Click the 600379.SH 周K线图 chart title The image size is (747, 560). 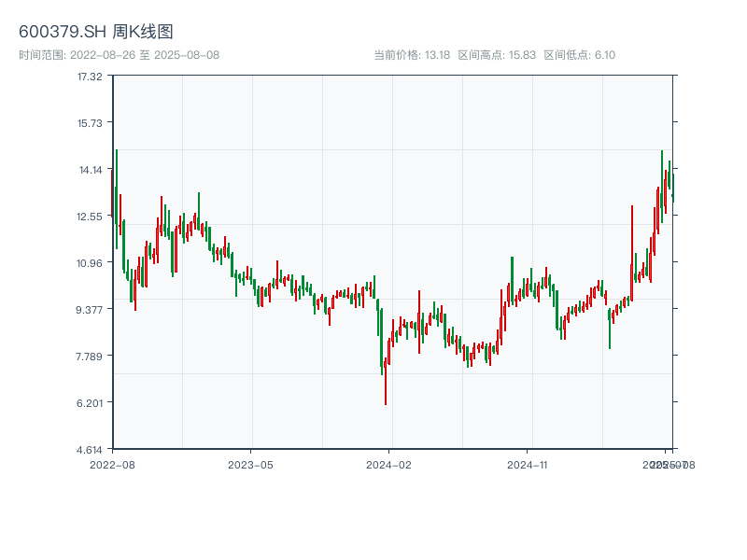pos(96,33)
